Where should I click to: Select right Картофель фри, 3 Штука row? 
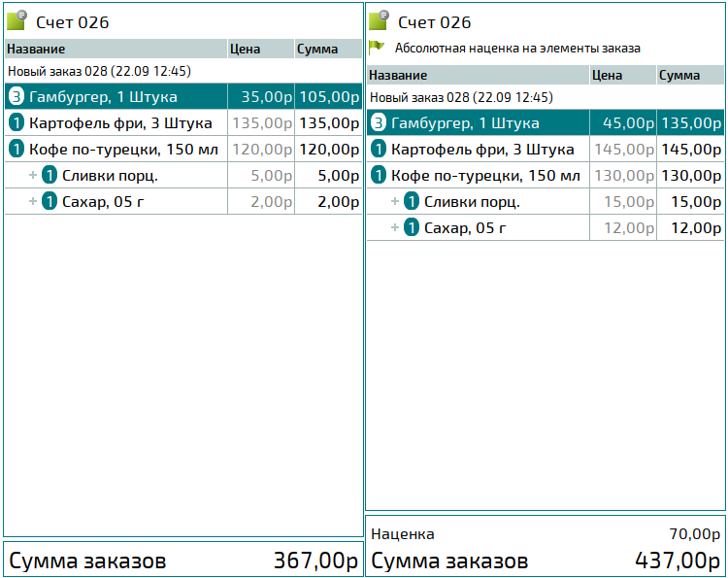click(546, 150)
